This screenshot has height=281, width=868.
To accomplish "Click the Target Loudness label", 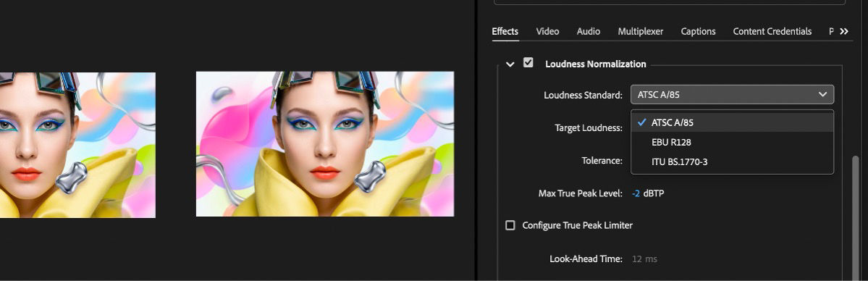I will coord(589,128).
